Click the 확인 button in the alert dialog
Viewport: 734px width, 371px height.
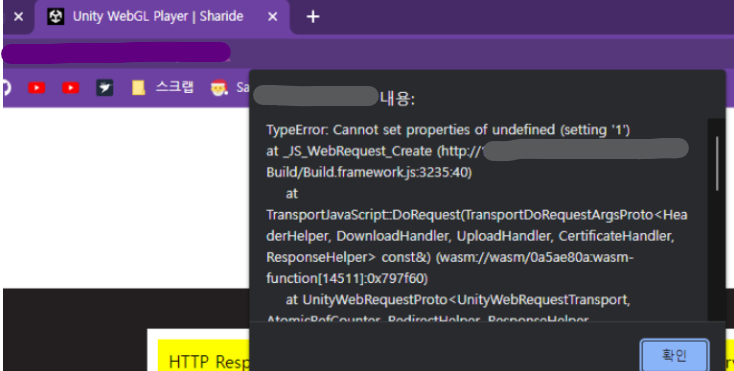pos(674,356)
